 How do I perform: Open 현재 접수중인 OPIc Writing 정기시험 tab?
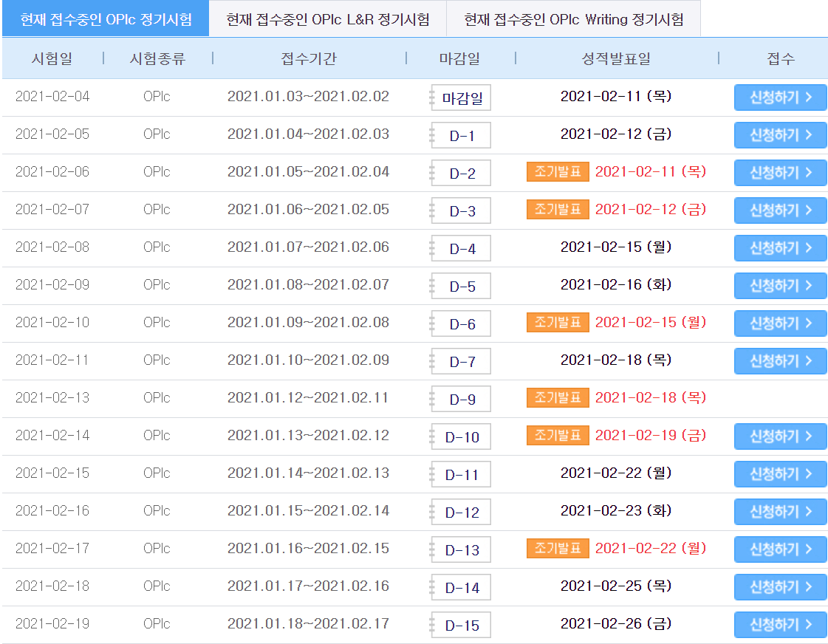click(574, 19)
